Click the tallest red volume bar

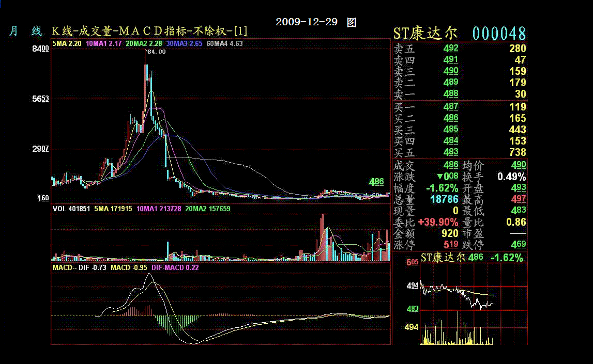(322, 238)
